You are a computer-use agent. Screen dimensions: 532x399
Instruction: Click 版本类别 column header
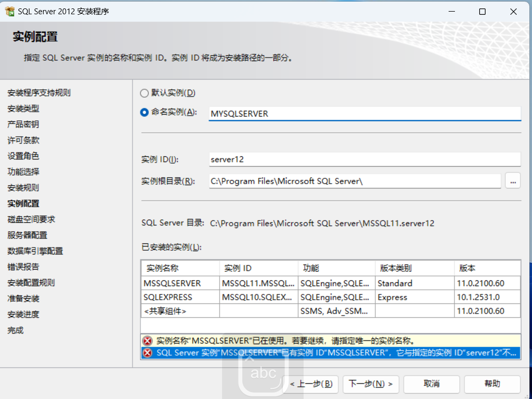415,268
